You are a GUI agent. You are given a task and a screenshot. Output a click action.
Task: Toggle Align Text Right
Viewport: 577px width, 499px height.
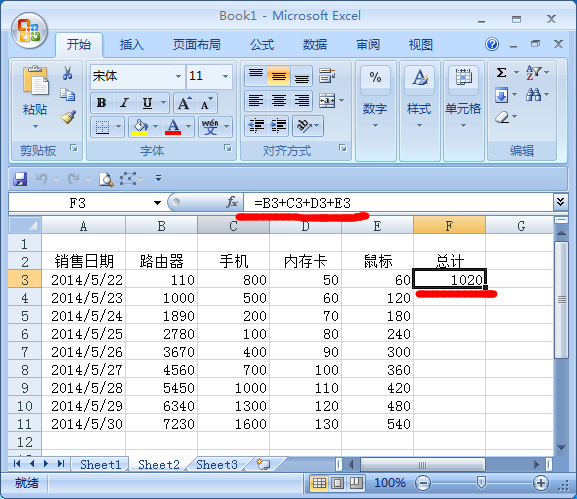302,100
